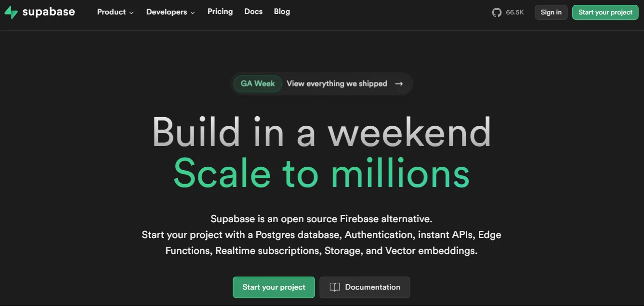Click the Build in a weekend headline

[x=321, y=132]
